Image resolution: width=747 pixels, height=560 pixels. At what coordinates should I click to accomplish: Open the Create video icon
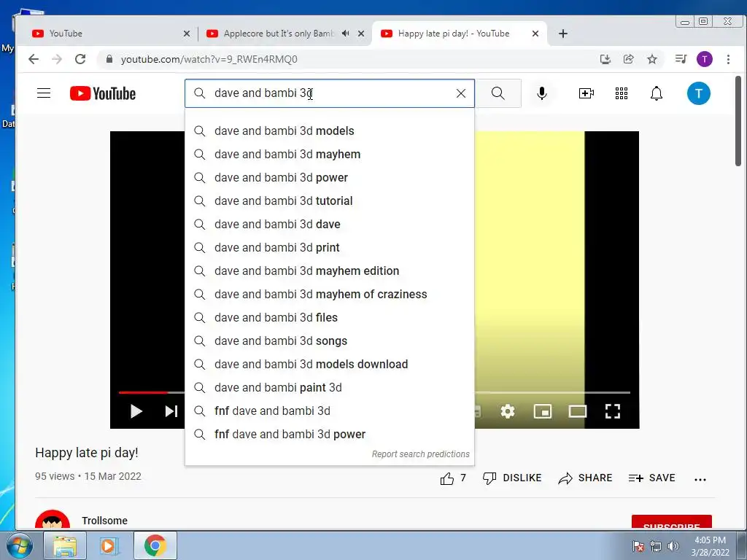(x=586, y=93)
